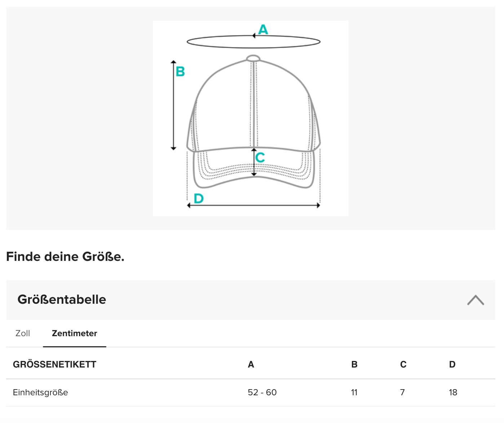Click the "Finde deine Größe." heading
The height and width of the screenshot is (423, 504).
65,257
